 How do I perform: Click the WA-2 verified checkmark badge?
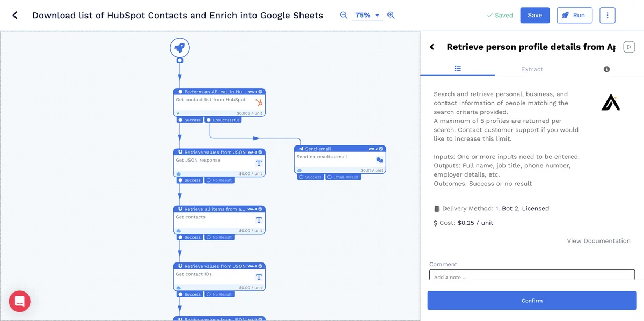382,149
